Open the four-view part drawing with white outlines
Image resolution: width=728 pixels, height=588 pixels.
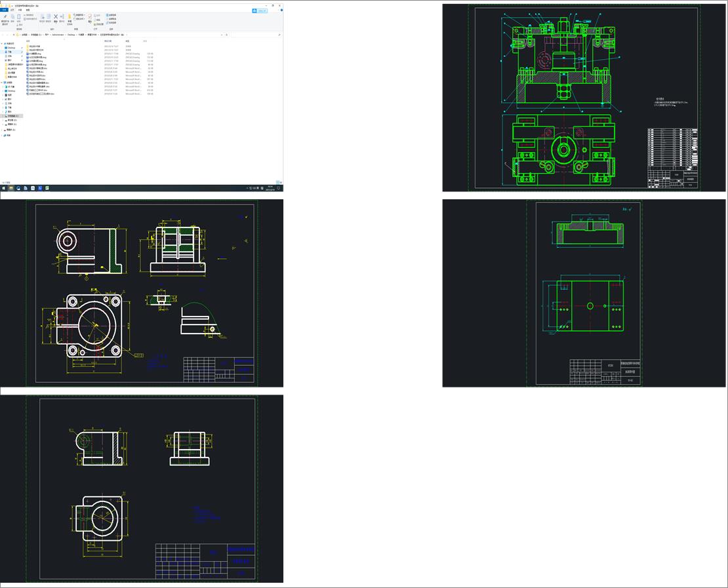point(142,293)
